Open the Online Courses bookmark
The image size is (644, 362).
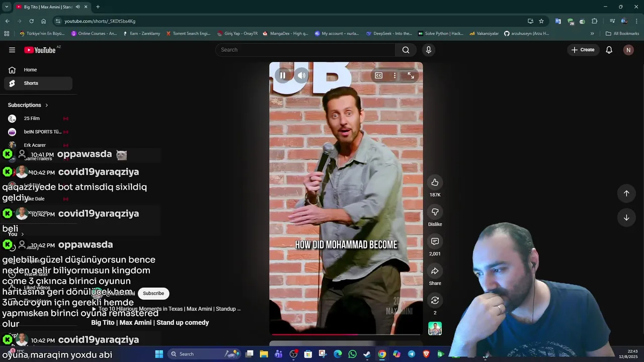(x=94, y=34)
